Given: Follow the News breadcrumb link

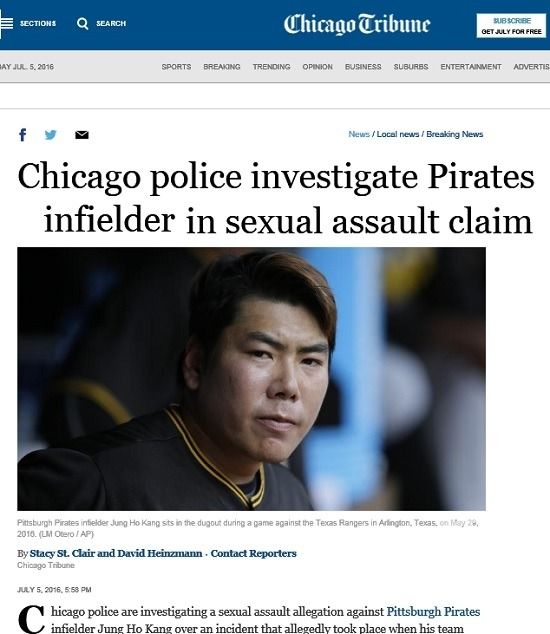Looking at the screenshot, I should [x=359, y=134].
